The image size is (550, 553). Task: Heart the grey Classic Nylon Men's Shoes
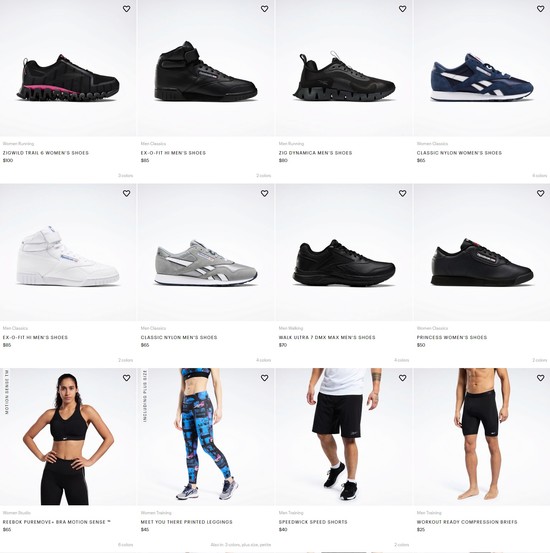click(x=264, y=193)
